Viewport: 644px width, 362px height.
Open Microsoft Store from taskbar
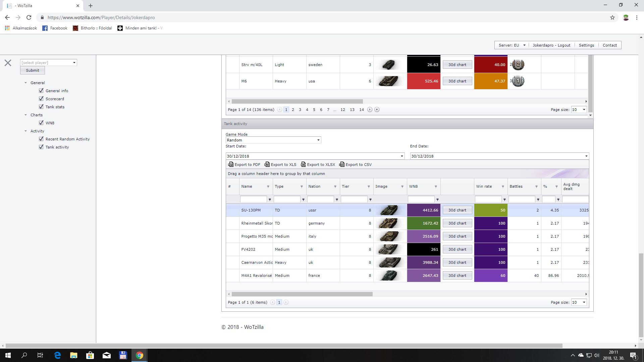[90, 355]
